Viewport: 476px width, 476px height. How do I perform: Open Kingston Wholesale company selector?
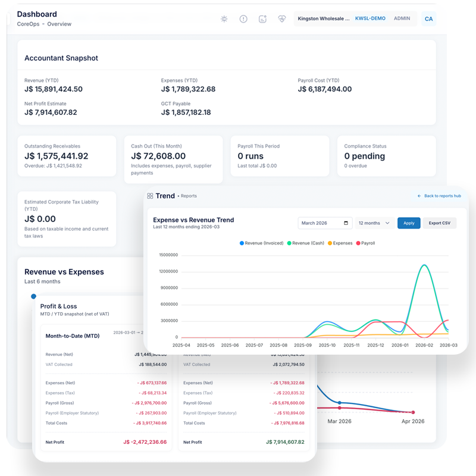tap(324, 18)
